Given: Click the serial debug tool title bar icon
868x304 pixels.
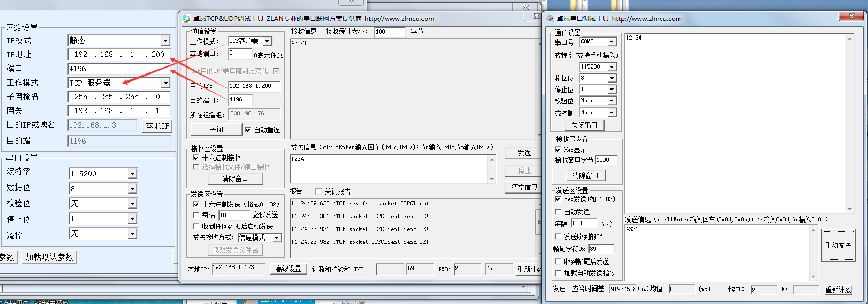Looking at the screenshot, I should pos(550,19).
